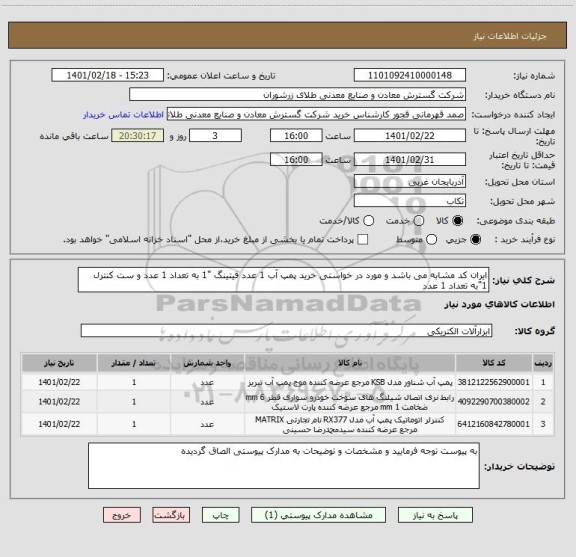
Task: Click the شرح کلی نیاز description box
Action: pyautogui.click(x=284, y=280)
